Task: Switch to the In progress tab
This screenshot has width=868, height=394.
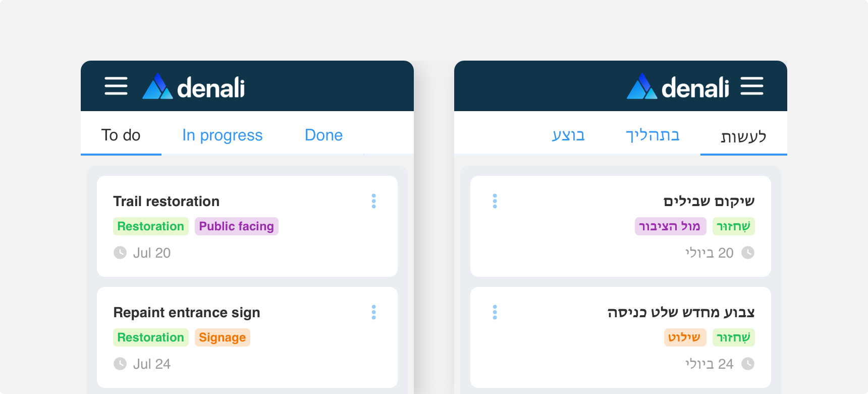Action: tap(222, 135)
